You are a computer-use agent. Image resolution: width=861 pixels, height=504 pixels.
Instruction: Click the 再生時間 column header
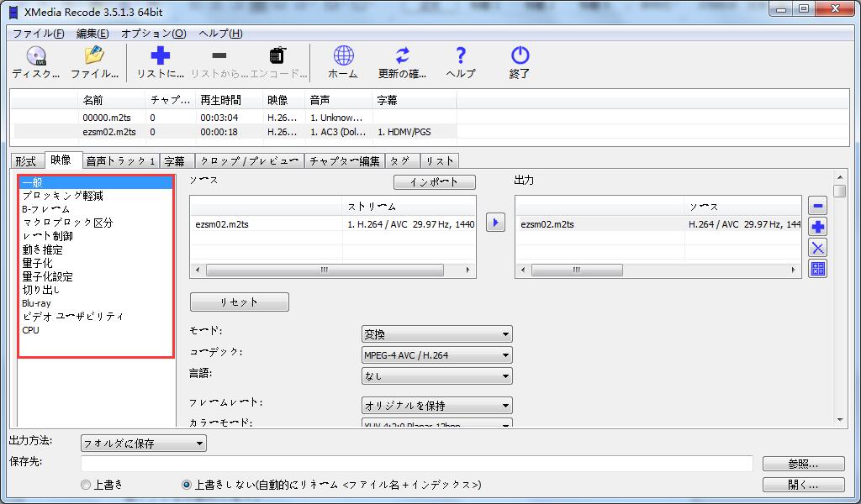[229, 100]
